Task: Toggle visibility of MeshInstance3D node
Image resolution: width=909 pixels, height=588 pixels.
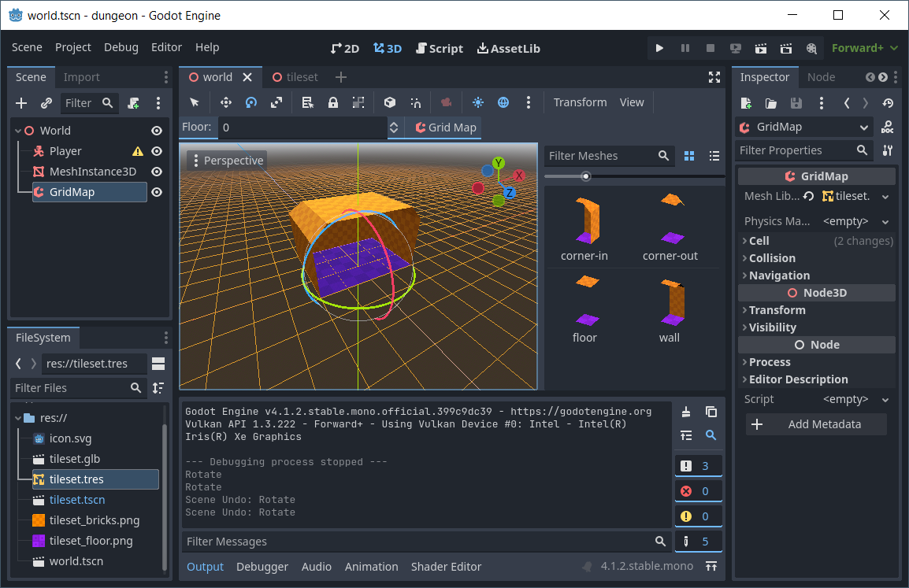Action: coord(157,172)
